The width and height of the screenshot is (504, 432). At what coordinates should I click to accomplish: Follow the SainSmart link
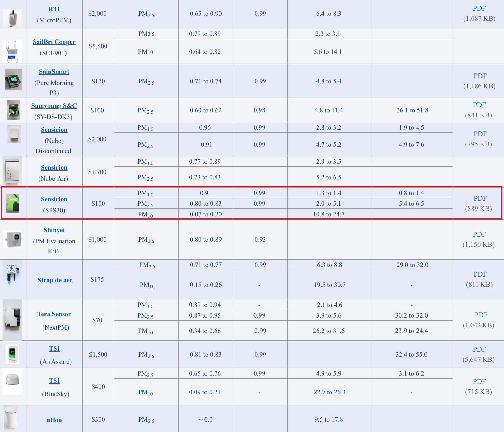[x=54, y=72]
